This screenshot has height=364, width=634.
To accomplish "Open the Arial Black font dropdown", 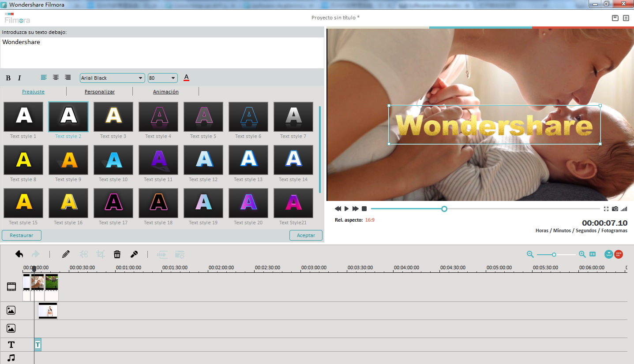I will 113,78.
